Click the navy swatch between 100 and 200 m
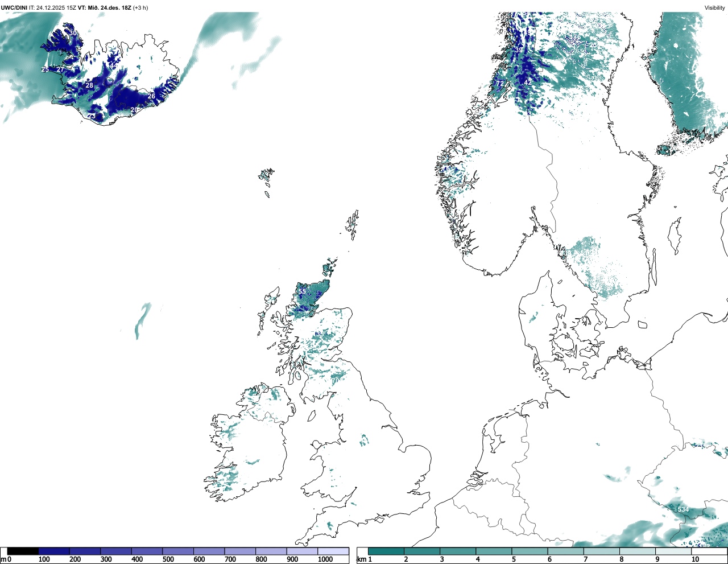The width and height of the screenshot is (728, 564). coord(54,551)
